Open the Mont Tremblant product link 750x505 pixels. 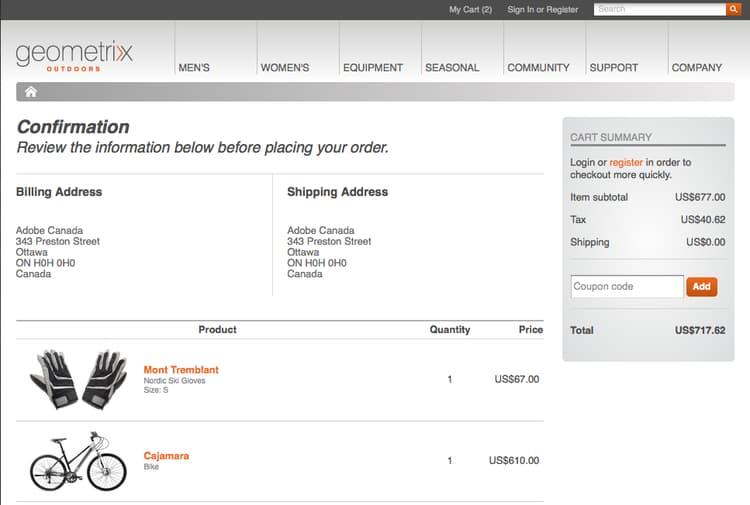pyautogui.click(x=181, y=370)
